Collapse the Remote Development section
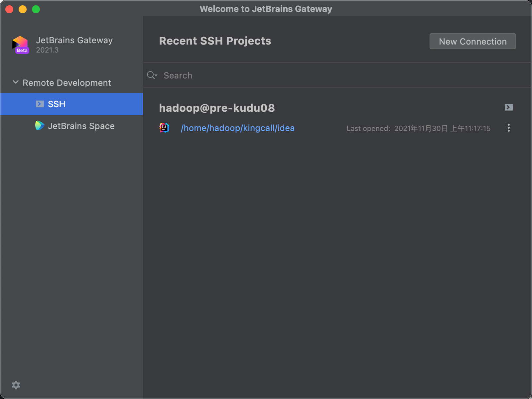Screen dimensions: 532x399 point(15,82)
